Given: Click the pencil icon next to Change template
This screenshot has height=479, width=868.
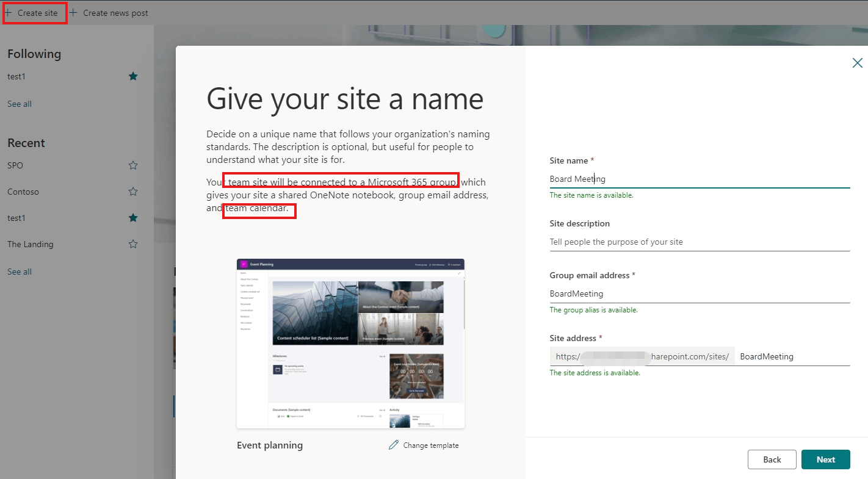Looking at the screenshot, I should [393, 445].
